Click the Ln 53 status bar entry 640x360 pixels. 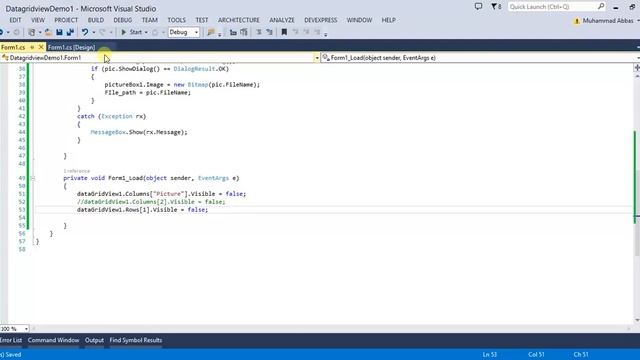(x=490, y=354)
